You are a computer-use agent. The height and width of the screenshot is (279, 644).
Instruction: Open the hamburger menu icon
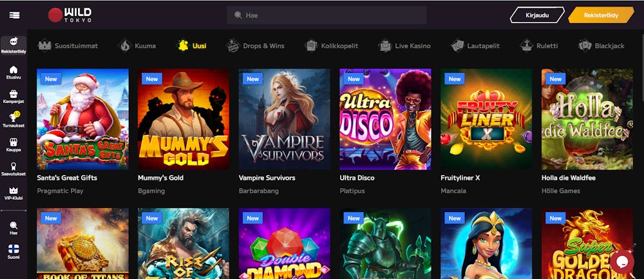pyautogui.click(x=14, y=15)
